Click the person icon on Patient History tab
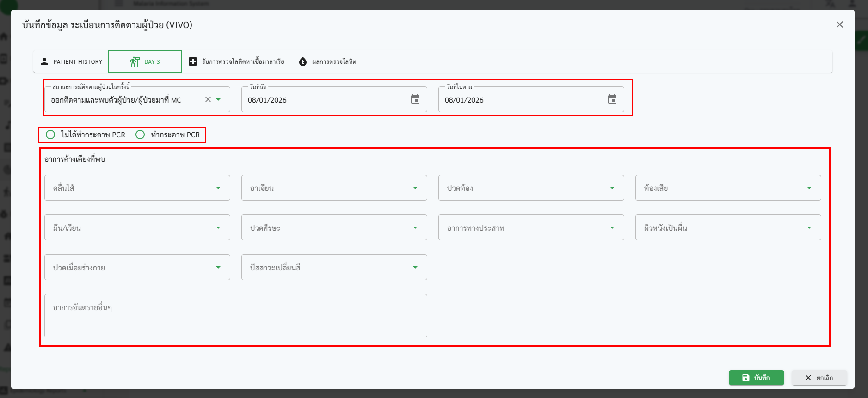The width and height of the screenshot is (868, 398). pyautogui.click(x=44, y=61)
